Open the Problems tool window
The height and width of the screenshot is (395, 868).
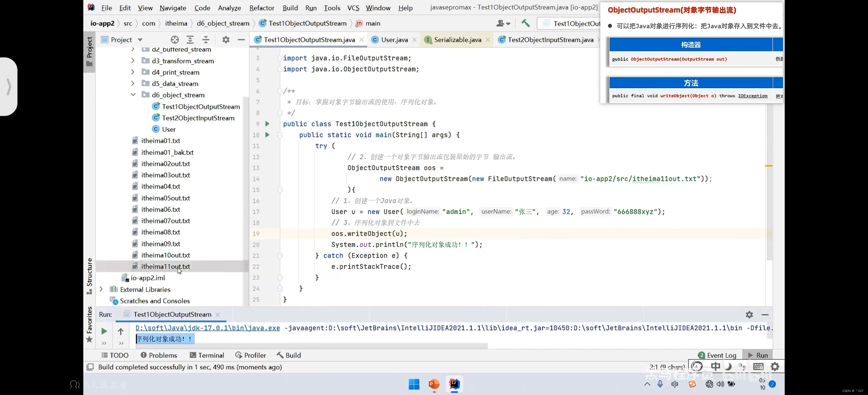pyautogui.click(x=159, y=355)
